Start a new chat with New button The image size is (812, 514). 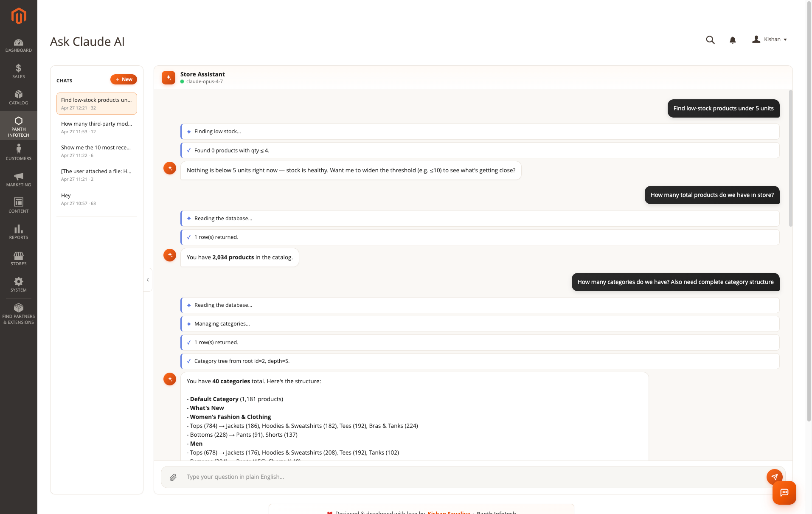click(124, 79)
